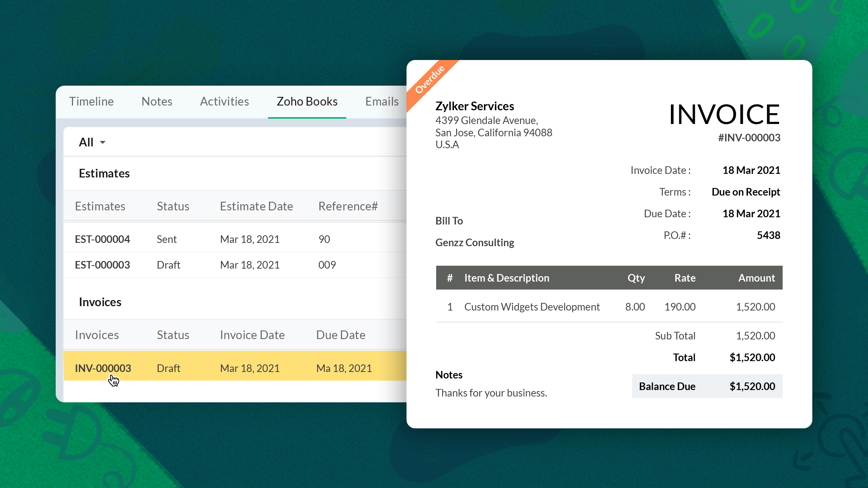The width and height of the screenshot is (868, 488).
Task: Click the Balance Due amount $1,520.00
Action: point(752,386)
